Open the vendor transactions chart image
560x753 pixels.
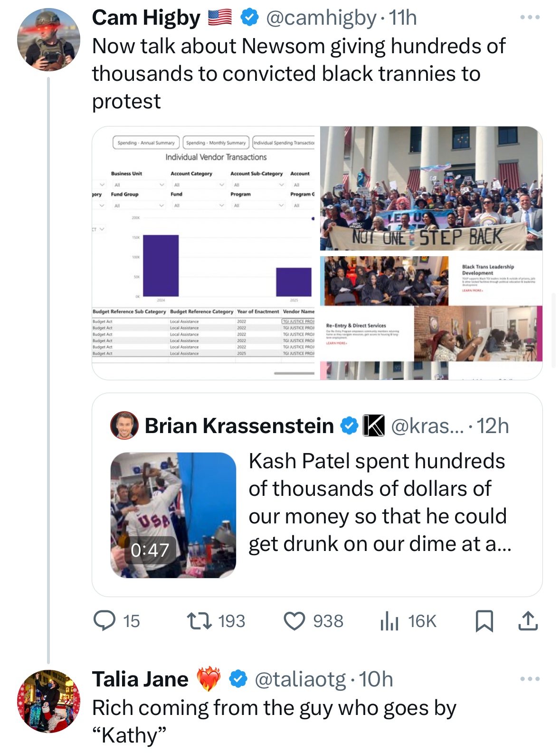click(205, 253)
